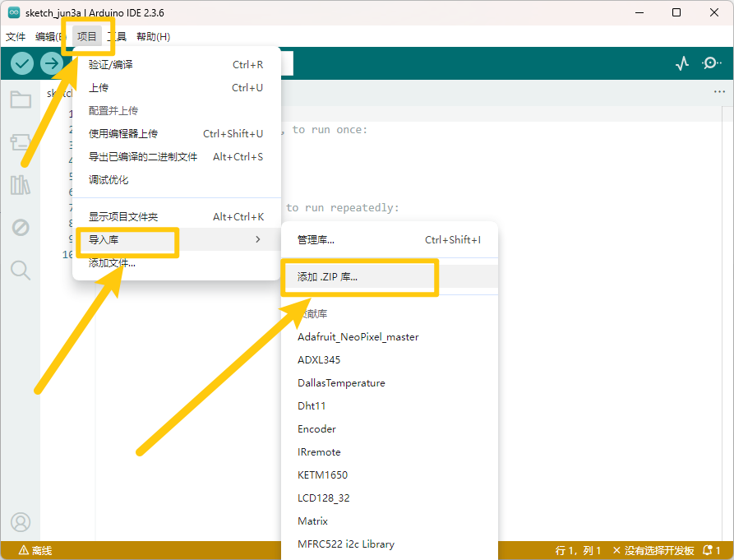This screenshot has width=734, height=560.
Task: Open the Serial Plotter
Action: click(x=682, y=63)
